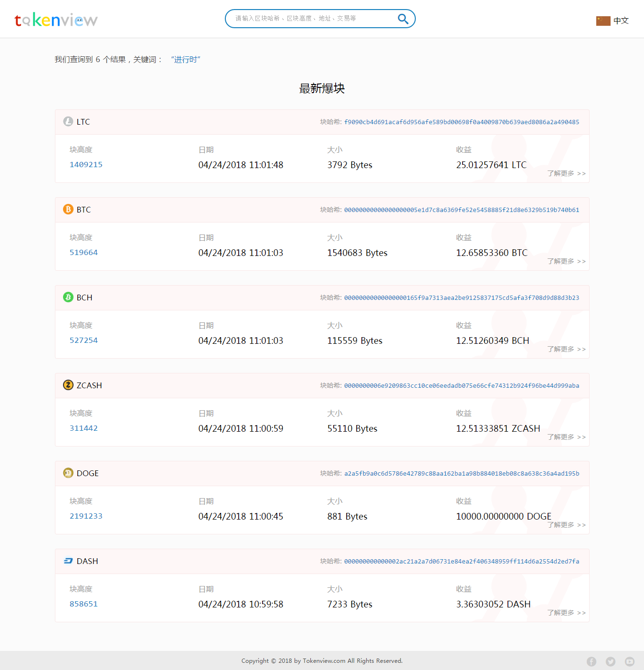Open the 中文 language selector
The height and width of the screenshot is (670, 644).
[x=621, y=21]
